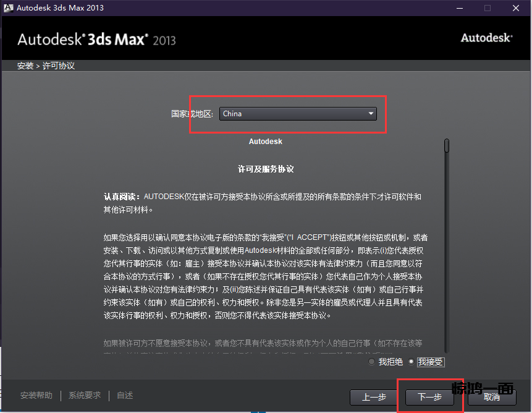Click the license agreement scrollbar thumb

tap(446, 146)
